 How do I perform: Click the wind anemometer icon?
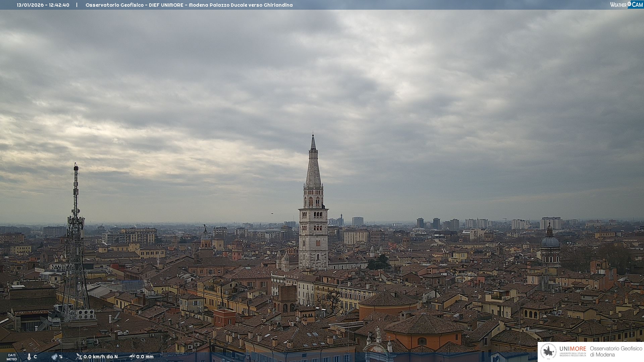click(79, 357)
